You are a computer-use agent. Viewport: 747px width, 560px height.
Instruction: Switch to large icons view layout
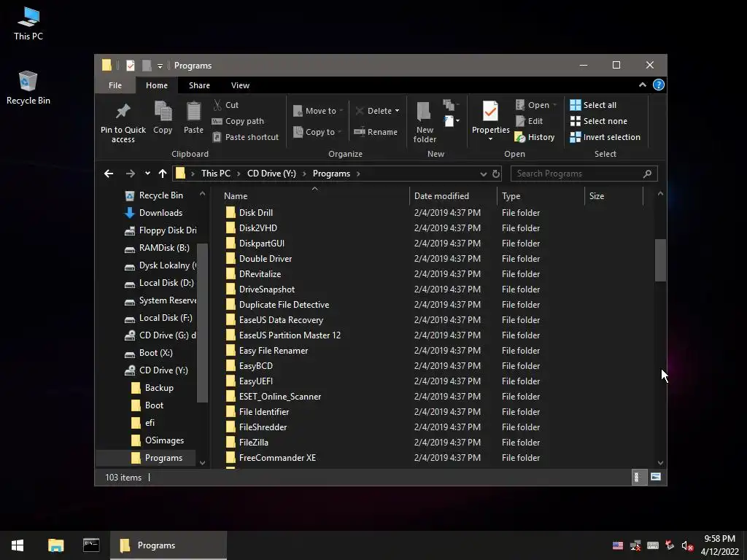coord(656,477)
